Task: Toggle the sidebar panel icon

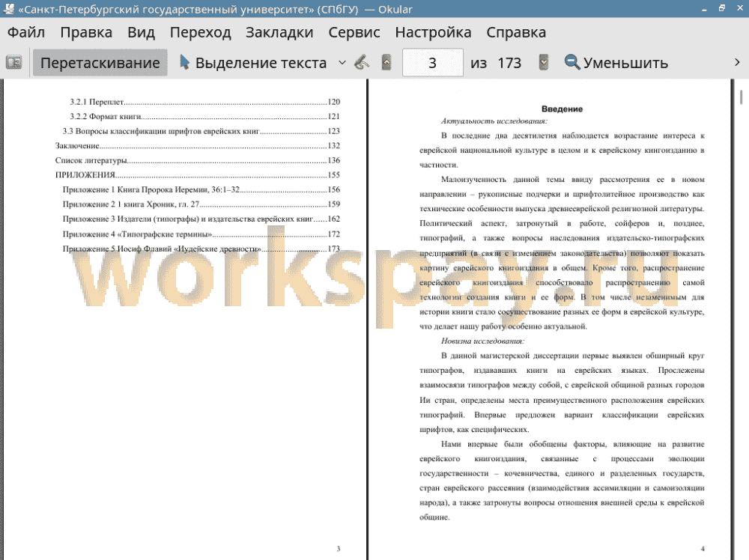Action: [x=13, y=63]
